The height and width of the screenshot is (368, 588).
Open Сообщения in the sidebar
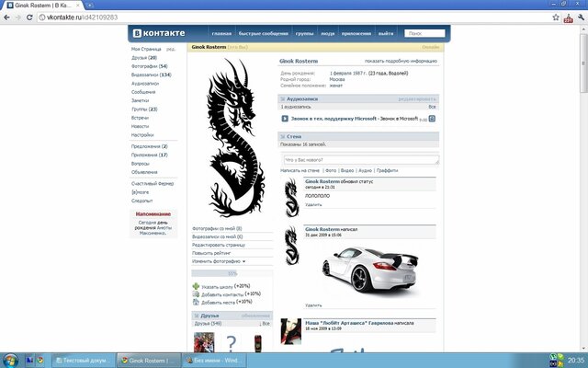pos(143,92)
